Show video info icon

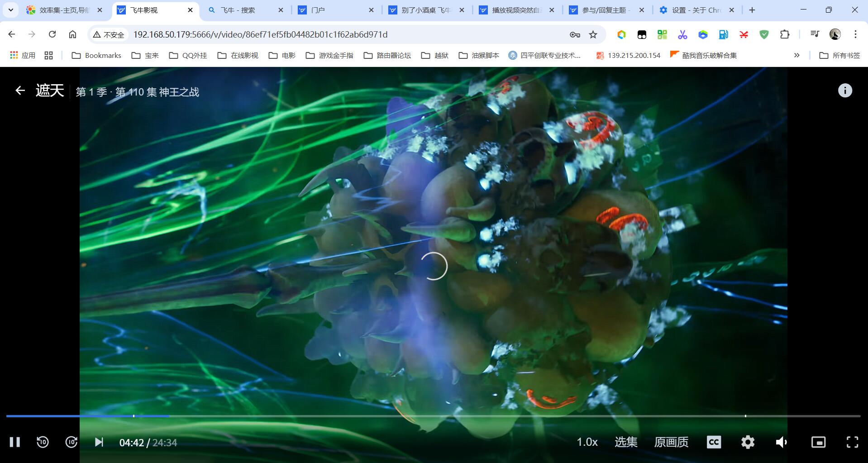tap(845, 91)
